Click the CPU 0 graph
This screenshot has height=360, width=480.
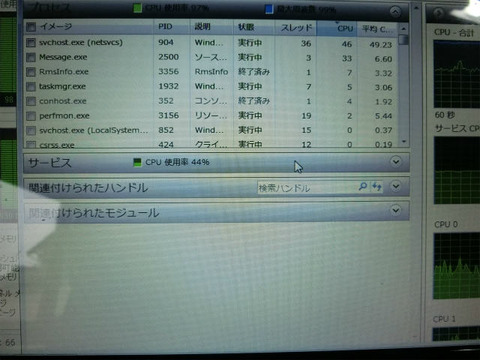(457, 266)
